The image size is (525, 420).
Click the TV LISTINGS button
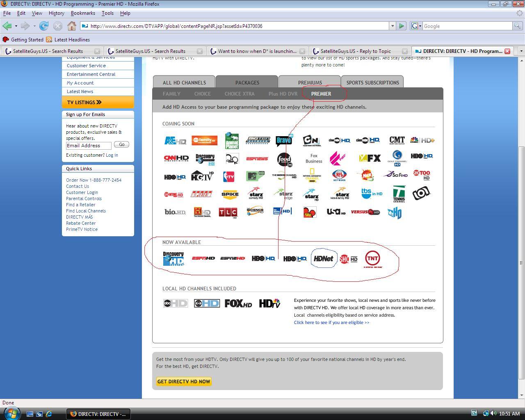point(98,102)
